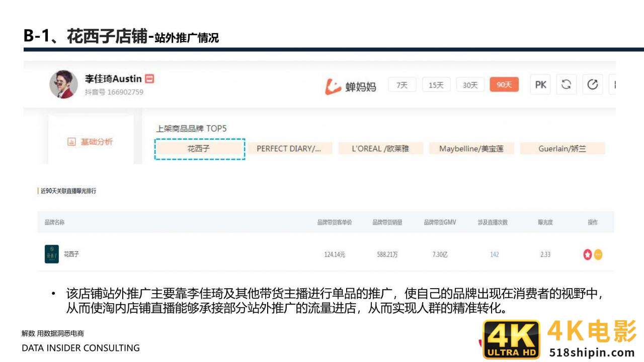
Task: Click the 花西子 brand logo thumbnail
Action: pos(52,254)
